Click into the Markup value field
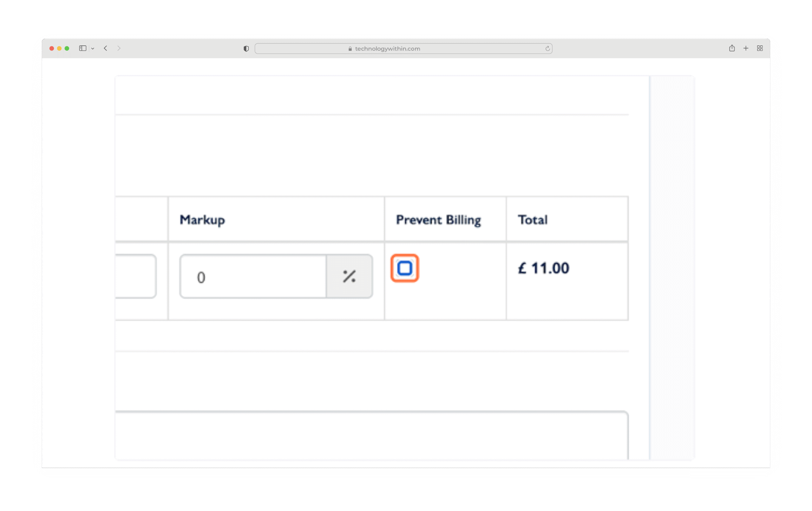The image size is (812, 511). point(253,276)
